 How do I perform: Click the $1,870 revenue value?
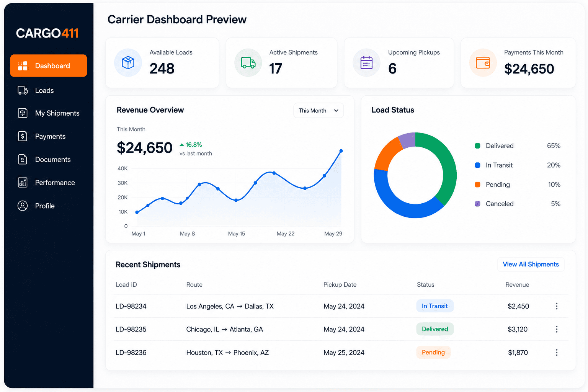coord(518,353)
